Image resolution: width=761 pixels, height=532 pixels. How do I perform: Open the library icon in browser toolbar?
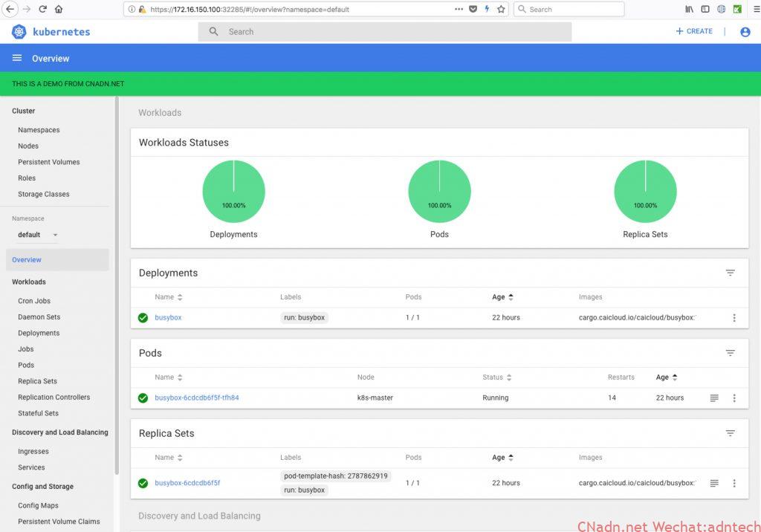tap(689, 9)
